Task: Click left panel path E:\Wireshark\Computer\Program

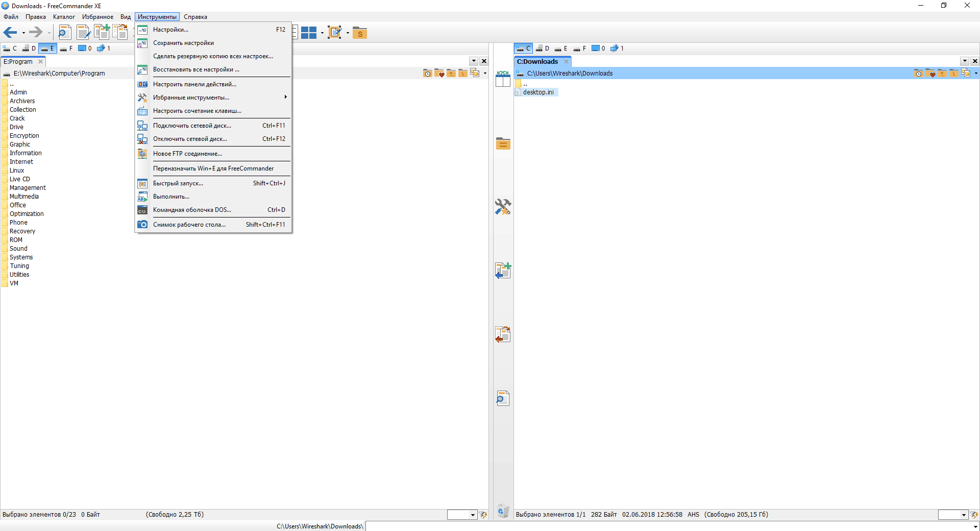Action: pyautogui.click(x=59, y=74)
